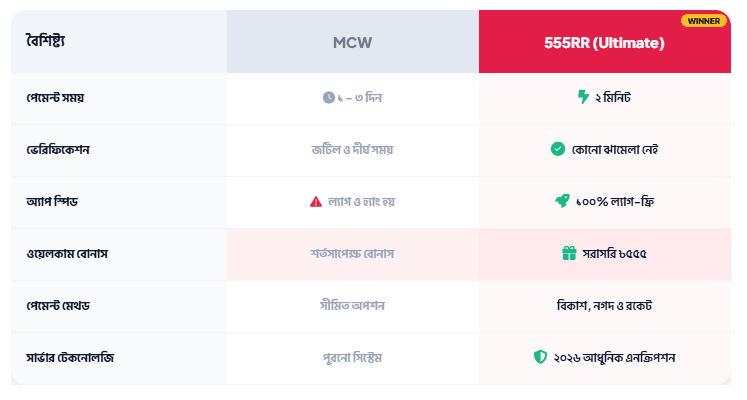Click the ভেরিফিকেশন row label
Viewport: 747px width, 400px height.
tap(59, 149)
